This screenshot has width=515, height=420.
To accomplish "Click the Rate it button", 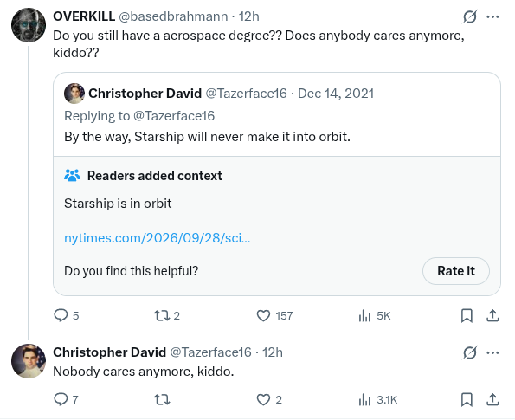I will (456, 271).
